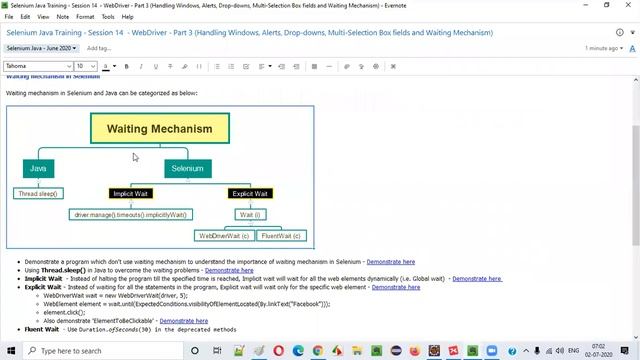Open Demonstrate here link for Thread.sleep()
The image size is (640, 360).
pyautogui.click(x=229, y=270)
